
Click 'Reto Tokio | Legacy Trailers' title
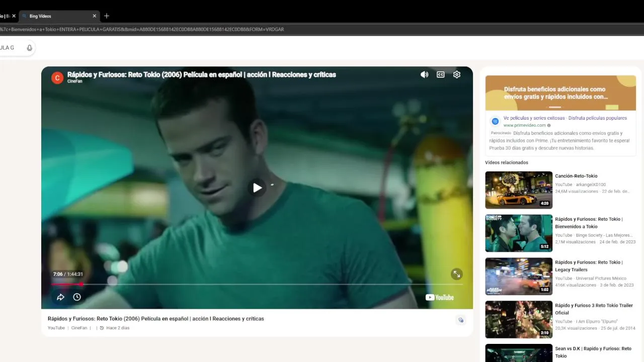pyautogui.click(x=589, y=266)
